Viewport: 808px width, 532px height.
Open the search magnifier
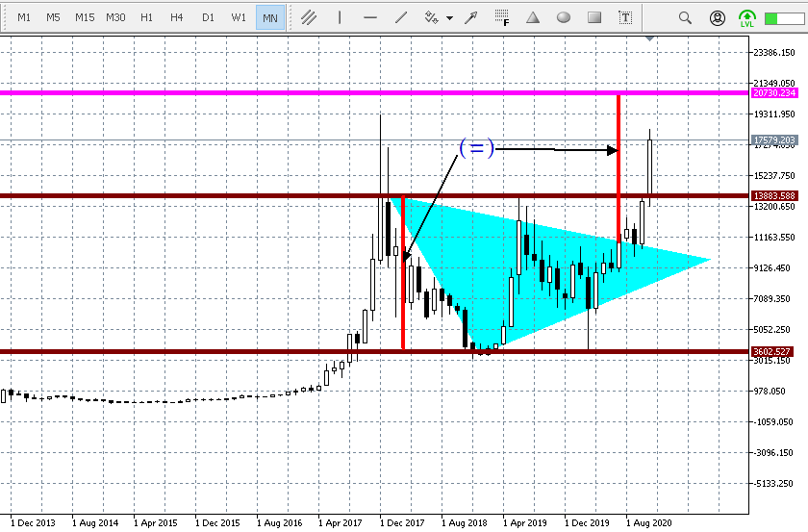[685, 18]
